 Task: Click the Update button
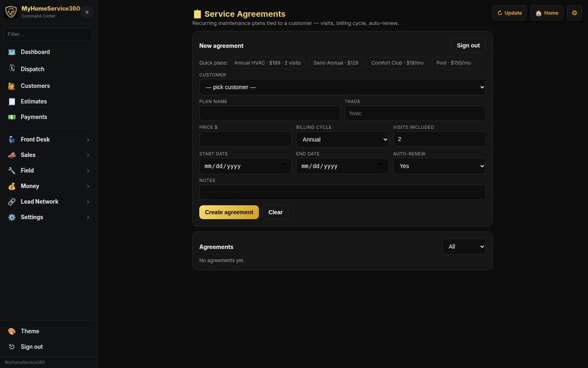[509, 13]
